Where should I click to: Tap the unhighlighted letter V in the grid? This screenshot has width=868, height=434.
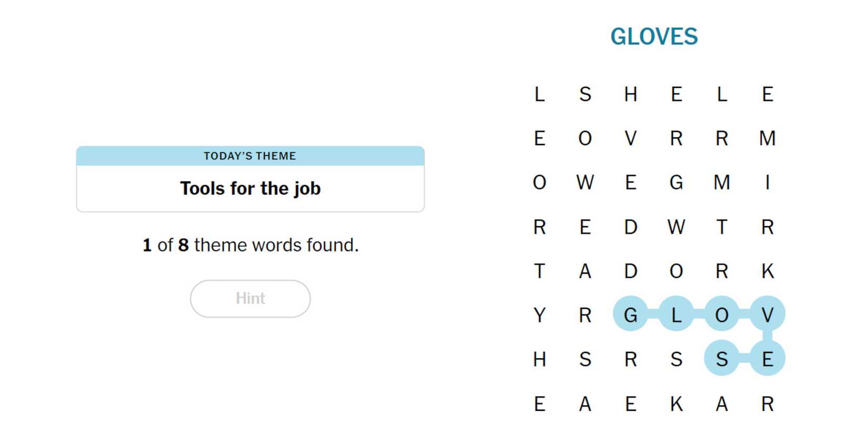pyautogui.click(x=630, y=138)
